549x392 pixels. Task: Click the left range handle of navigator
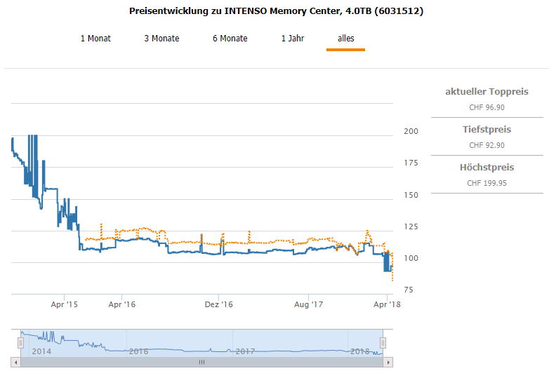pos(20,342)
